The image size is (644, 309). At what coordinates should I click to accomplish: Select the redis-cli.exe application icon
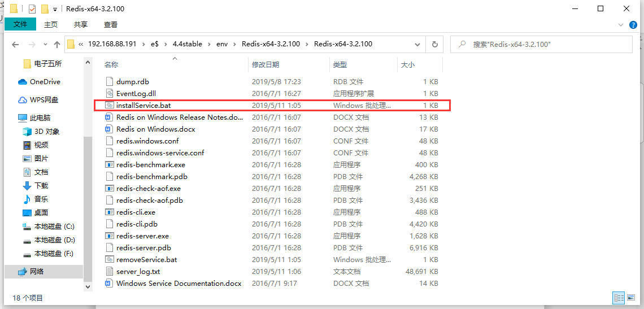pyautogui.click(x=109, y=212)
